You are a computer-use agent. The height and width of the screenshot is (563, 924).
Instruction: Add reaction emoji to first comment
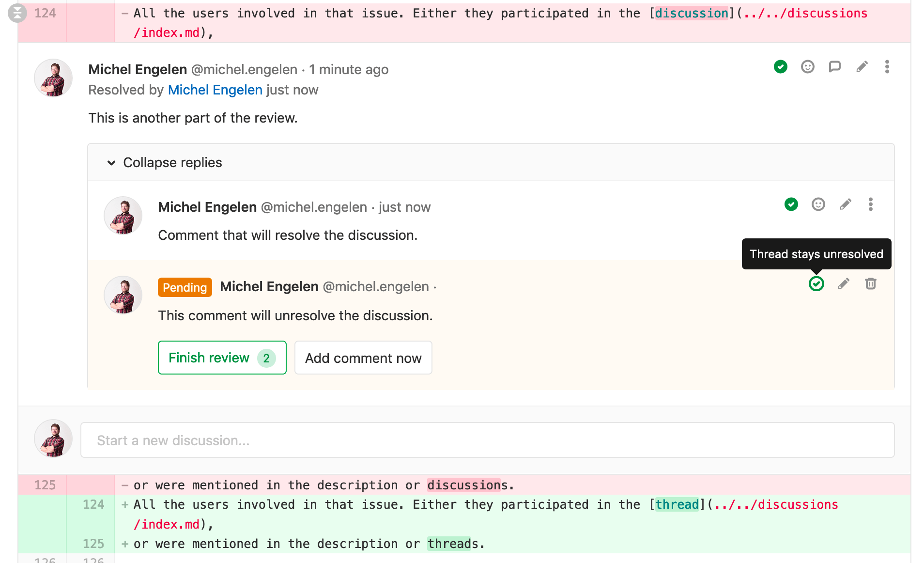coord(807,67)
